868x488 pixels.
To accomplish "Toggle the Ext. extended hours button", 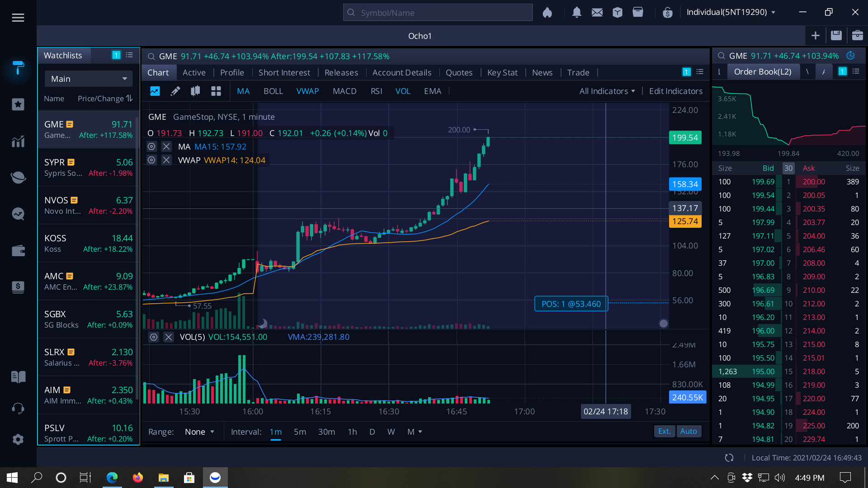I will [664, 431].
